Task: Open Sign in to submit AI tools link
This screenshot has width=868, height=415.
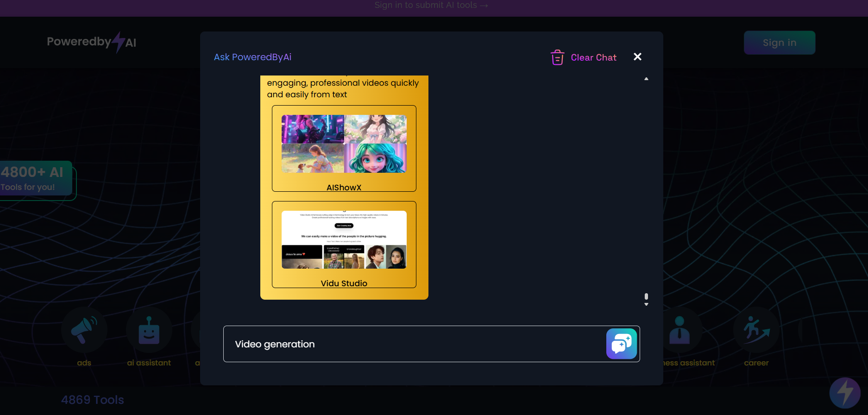Action: coord(431,5)
